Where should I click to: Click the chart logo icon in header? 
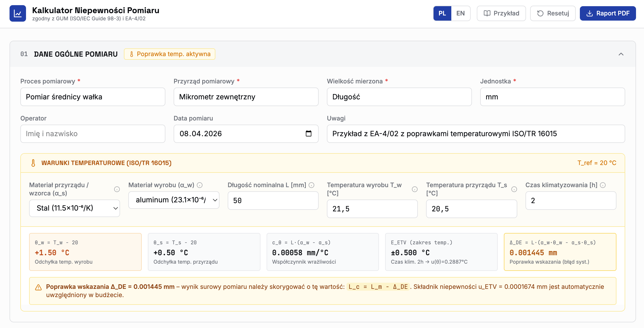coord(18,13)
